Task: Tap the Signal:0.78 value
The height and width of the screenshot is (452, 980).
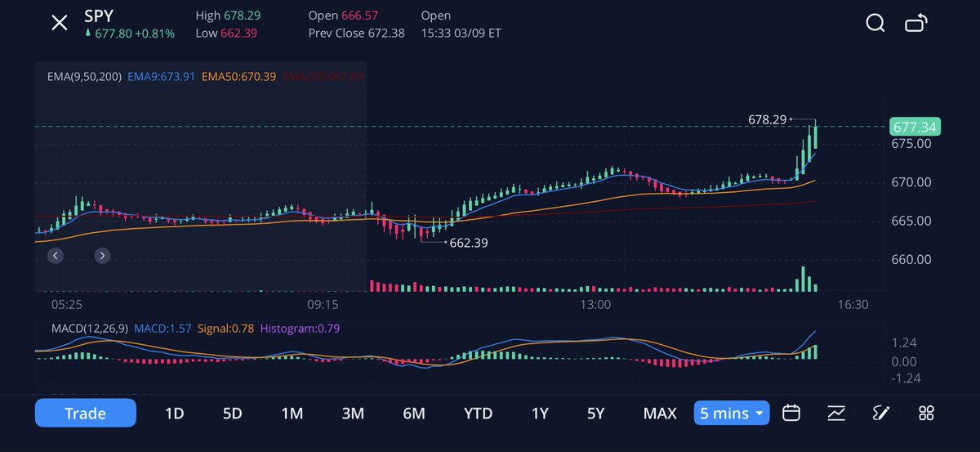Action: pos(225,329)
